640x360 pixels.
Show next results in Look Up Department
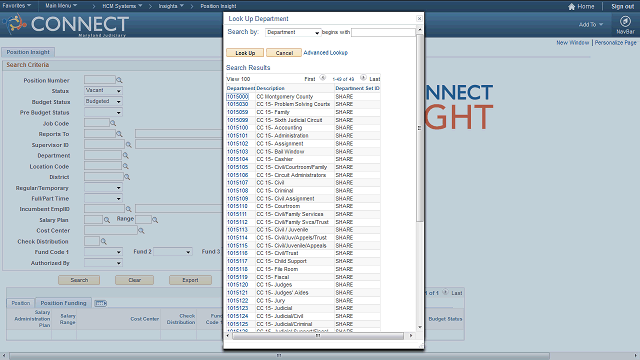click(363, 78)
